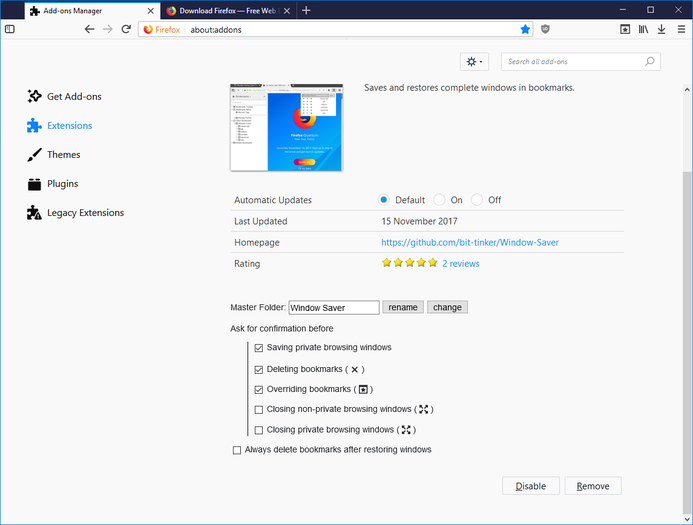Open the gear tools dropdown for add-ons
This screenshot has height=525, width=693.
(x=473, y=62)
